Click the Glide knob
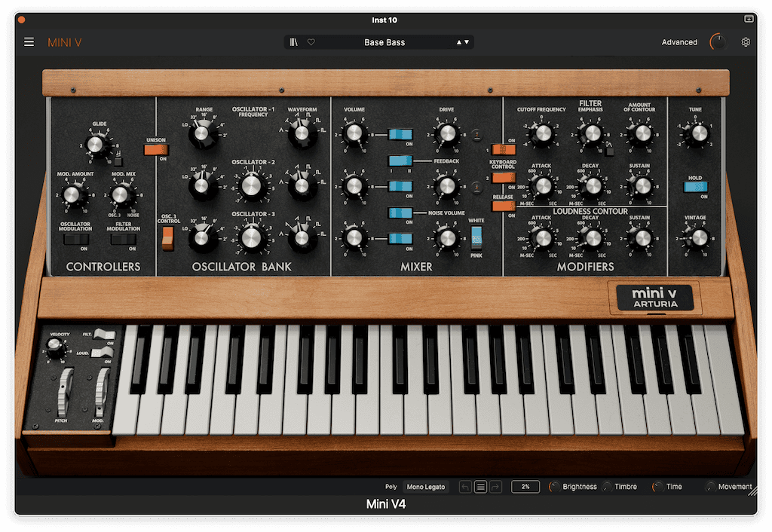The height and width of the screenshot is (532, 772). point(95,145)
